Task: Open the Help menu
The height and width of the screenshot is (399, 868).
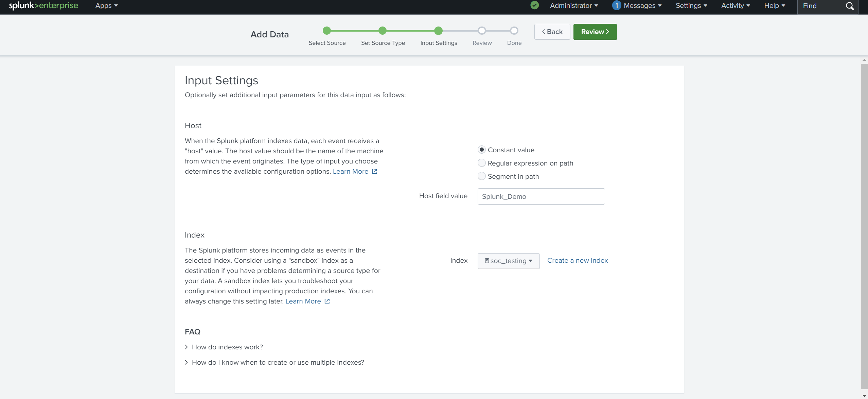Action: coord(775,6)
